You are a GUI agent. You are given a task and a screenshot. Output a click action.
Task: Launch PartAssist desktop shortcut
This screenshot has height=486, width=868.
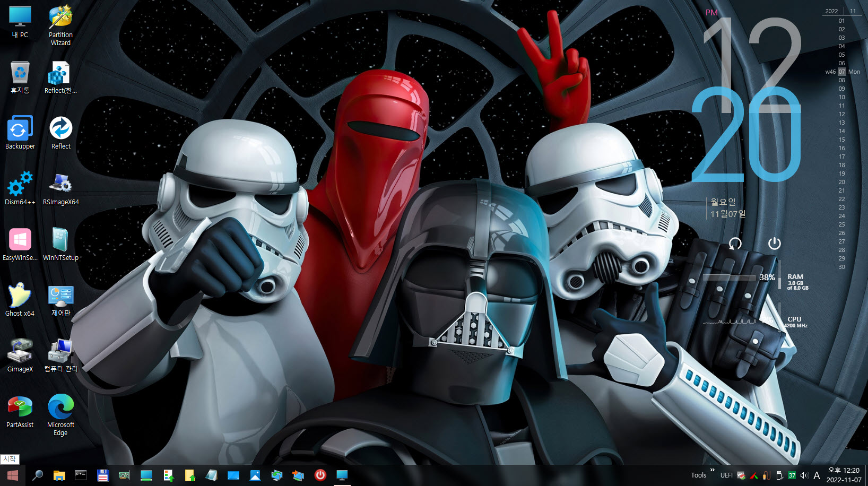(x=20, y=412)
